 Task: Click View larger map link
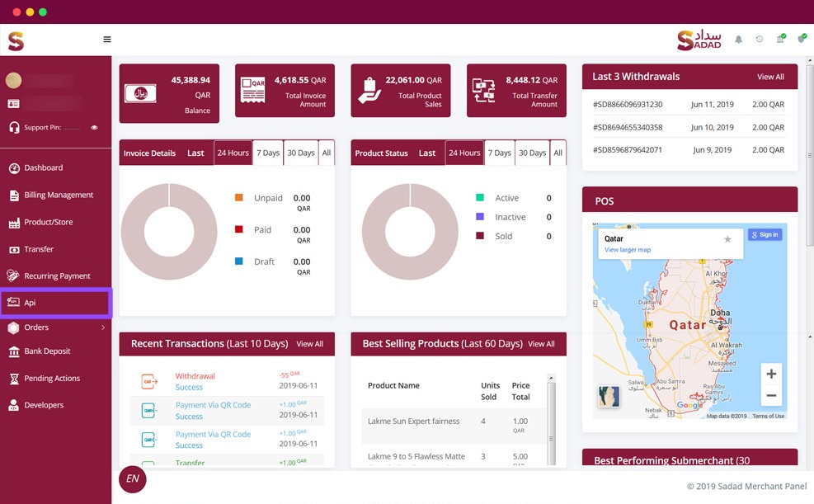(x=628, y=250)
